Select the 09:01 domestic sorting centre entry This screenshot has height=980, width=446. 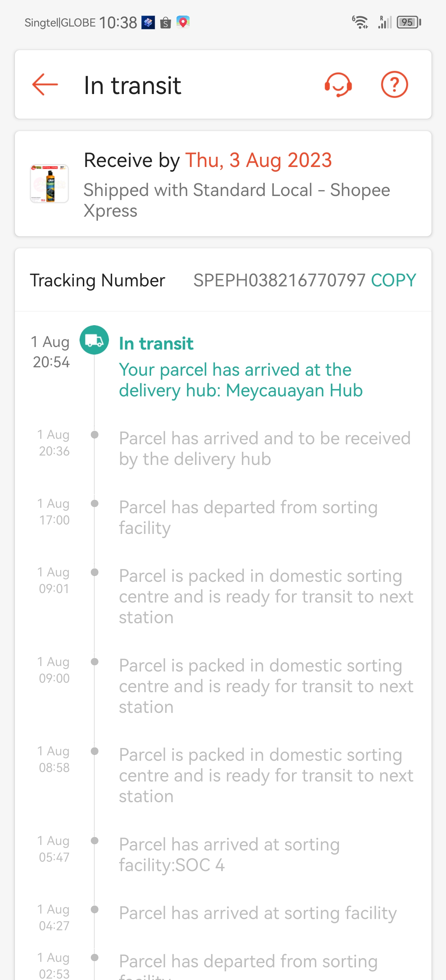click(265, 596)
